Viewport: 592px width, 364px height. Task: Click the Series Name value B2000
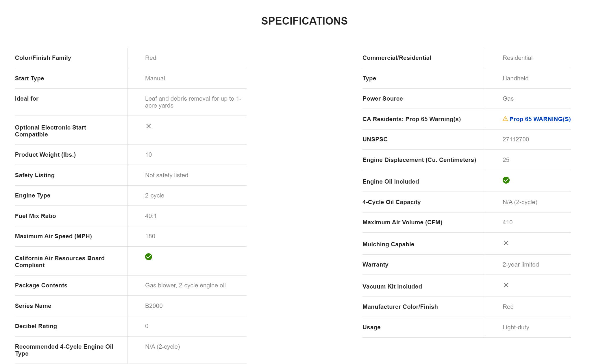click(153, 306)
